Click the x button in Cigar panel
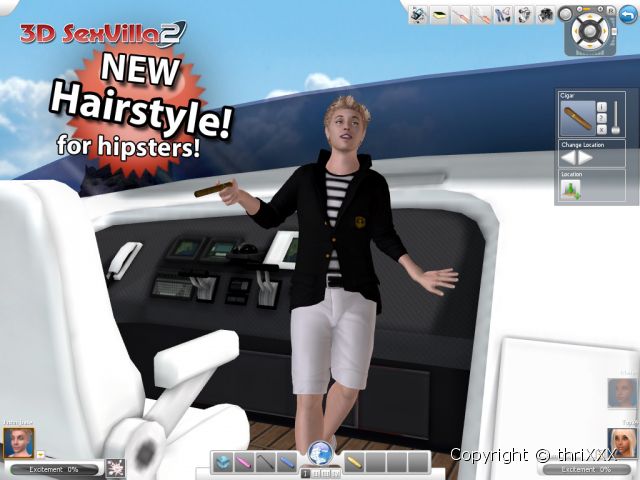 [602, 130]
